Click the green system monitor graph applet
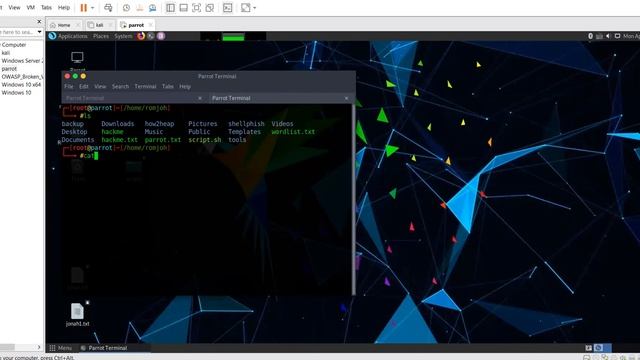This screenshot has width=640, height=360. [x=233, y=36]
